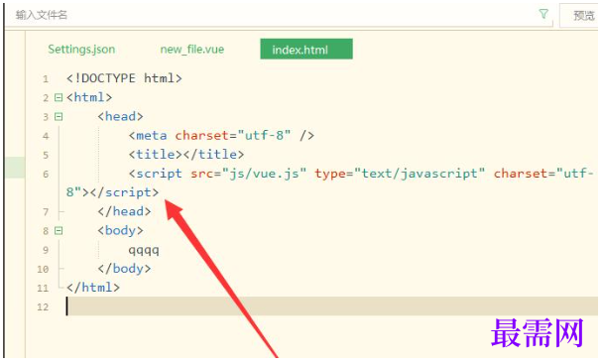Collapse the body tag fold on line 8
Viewport: 602px width, 364px height.
click(59, 231)
